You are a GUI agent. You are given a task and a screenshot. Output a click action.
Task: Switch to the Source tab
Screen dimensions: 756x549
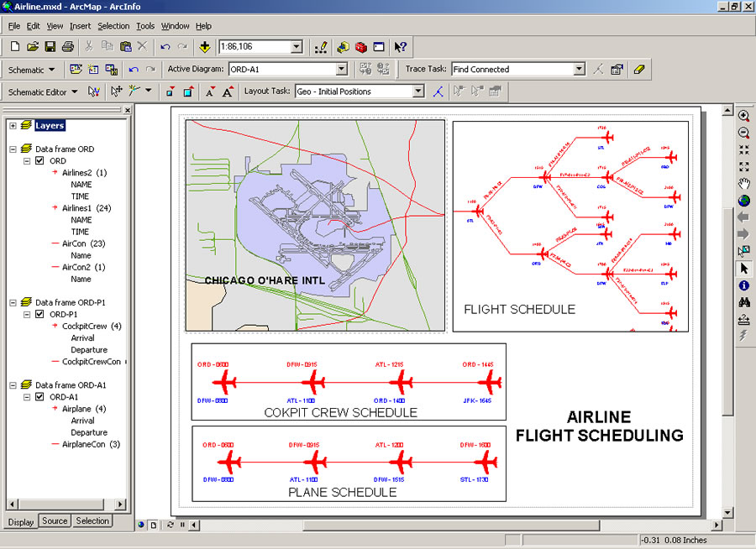(55, 521)
